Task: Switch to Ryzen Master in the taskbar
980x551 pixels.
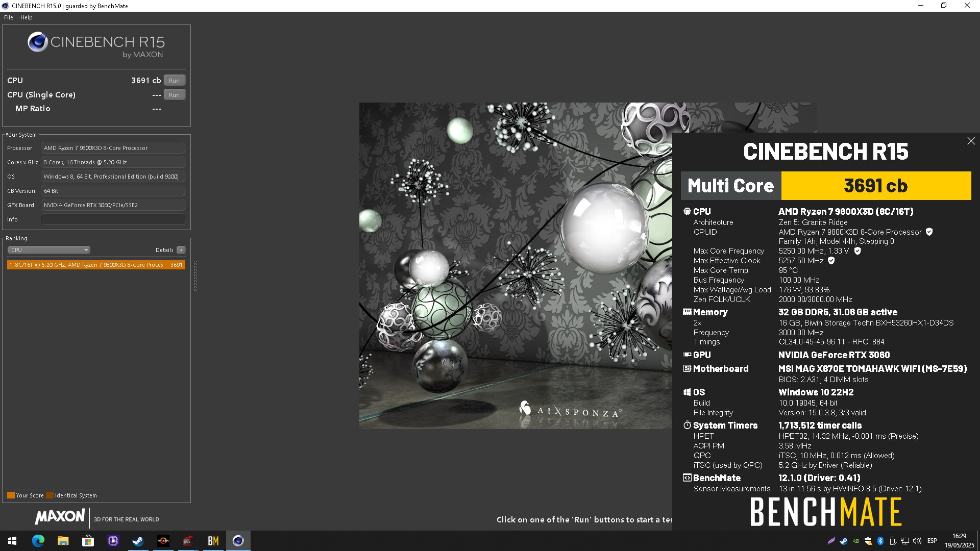Action: point(163,541)
